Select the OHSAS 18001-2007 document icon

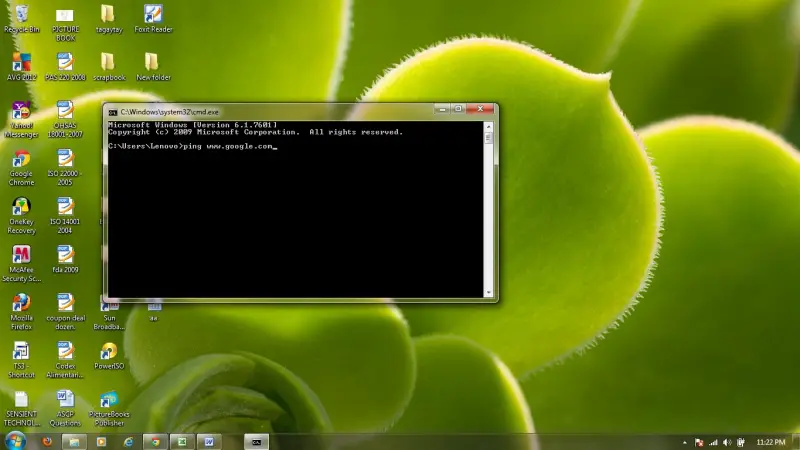[x=65, y=120]
